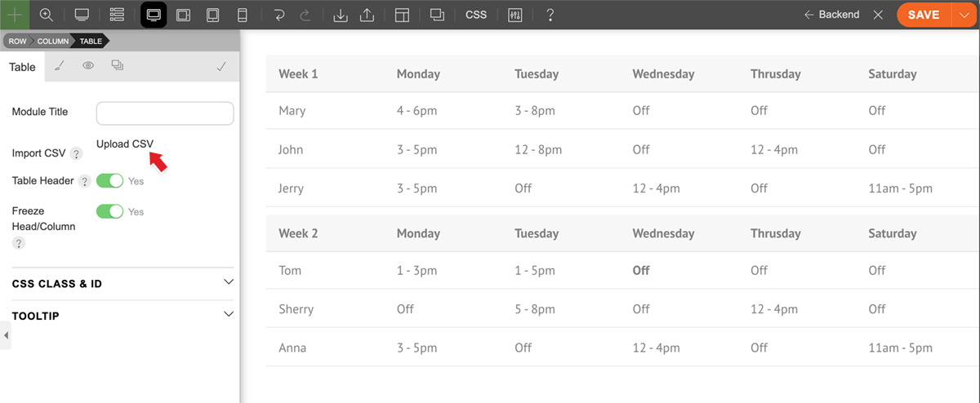This screenshot has height=403, width=980.
Task: Click the checkmark done icon
Action: 221,67
